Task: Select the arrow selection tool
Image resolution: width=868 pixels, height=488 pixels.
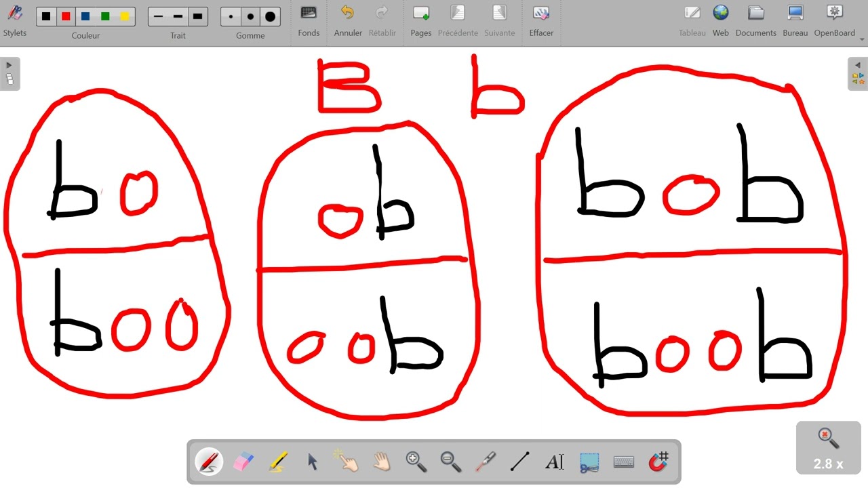Action: 313,462
